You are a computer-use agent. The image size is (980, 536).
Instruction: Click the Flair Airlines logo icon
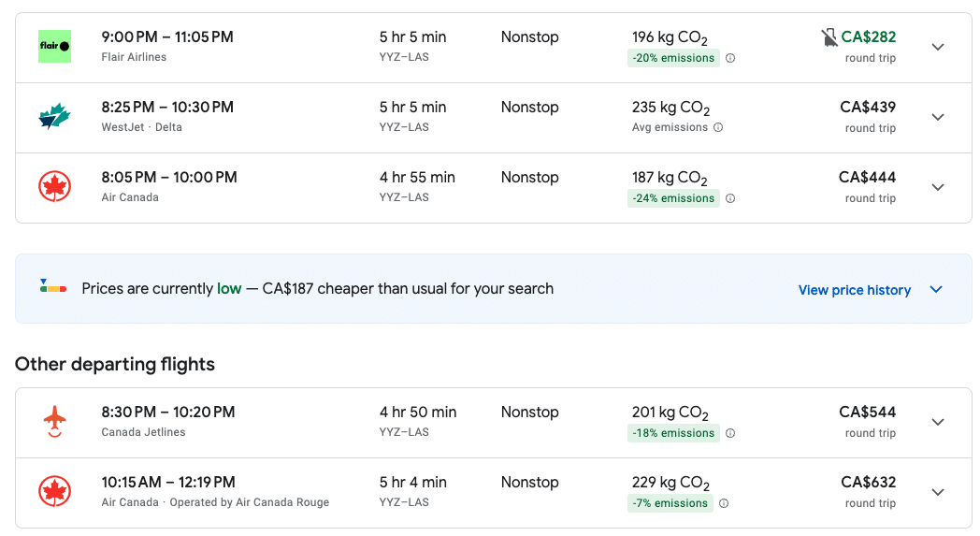[54, 47]
